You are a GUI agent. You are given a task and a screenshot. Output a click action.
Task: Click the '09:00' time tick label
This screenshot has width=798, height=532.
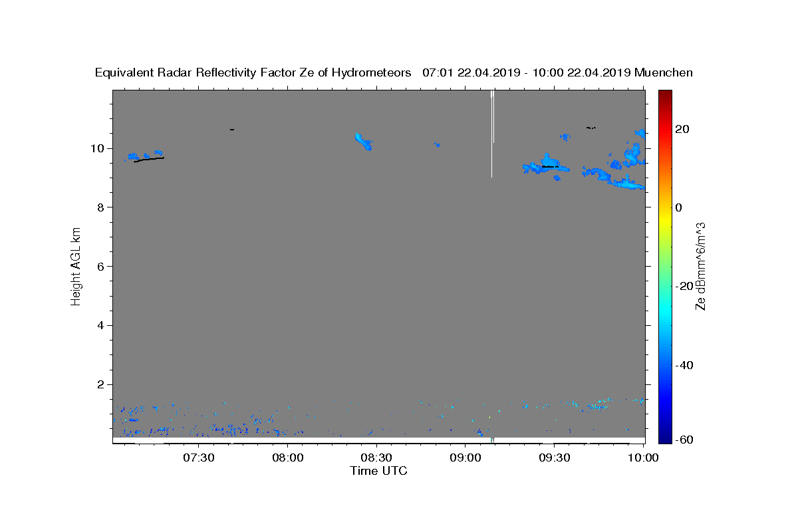[x=465, y=458]
